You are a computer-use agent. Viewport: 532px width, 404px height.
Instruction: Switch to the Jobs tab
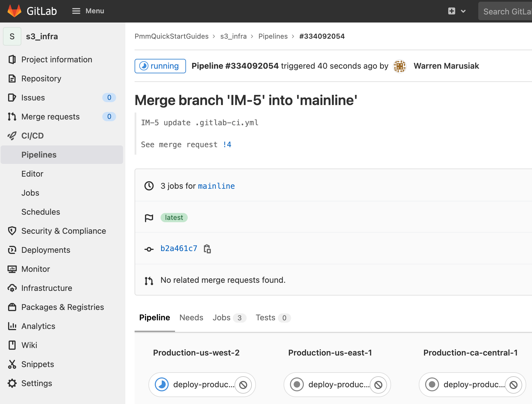(x=221, y=317)
